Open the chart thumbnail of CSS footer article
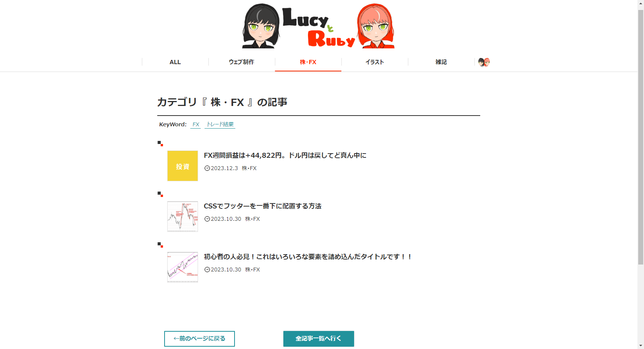 point(183,217)
